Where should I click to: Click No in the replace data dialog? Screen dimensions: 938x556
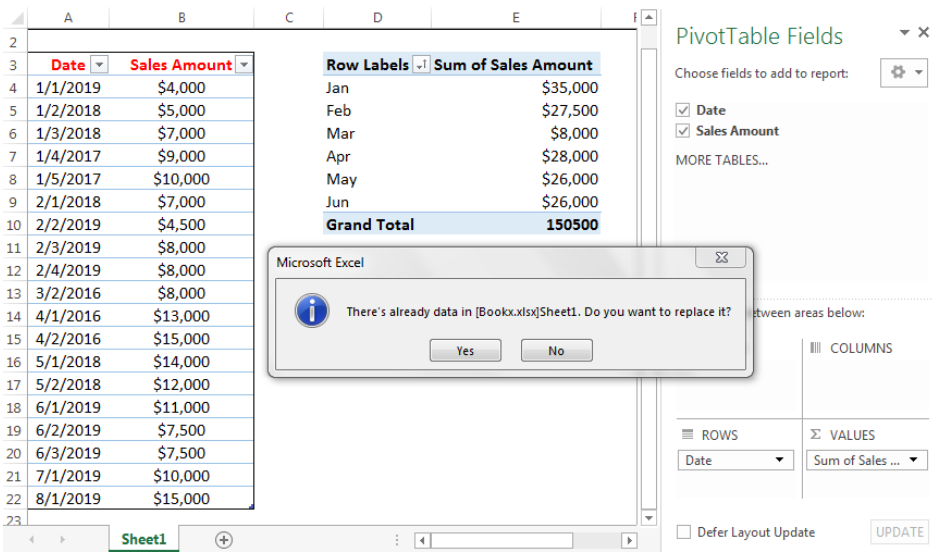pyautogui.click(x=556, y=351)
